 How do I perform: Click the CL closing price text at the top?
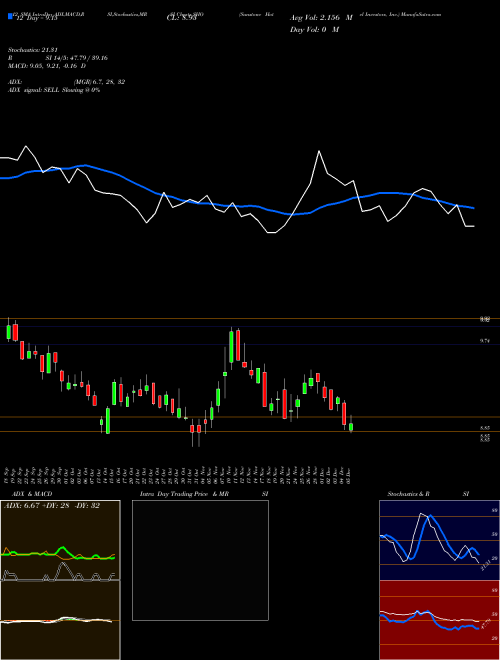181,18
